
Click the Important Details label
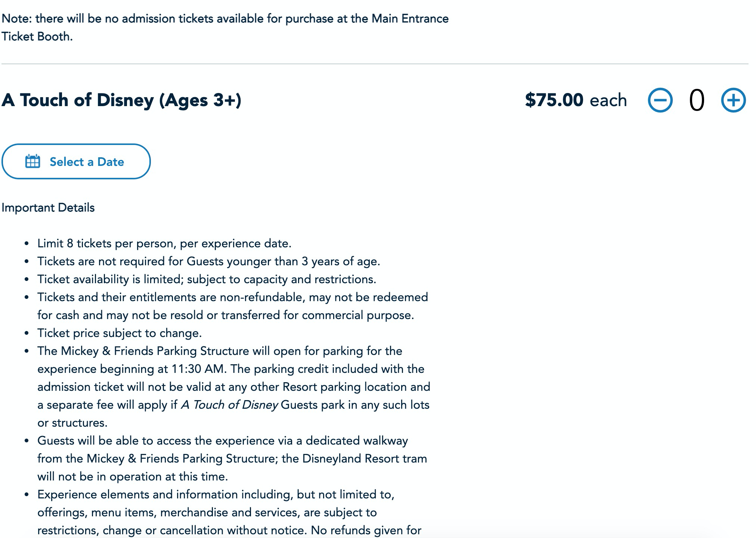48,208
